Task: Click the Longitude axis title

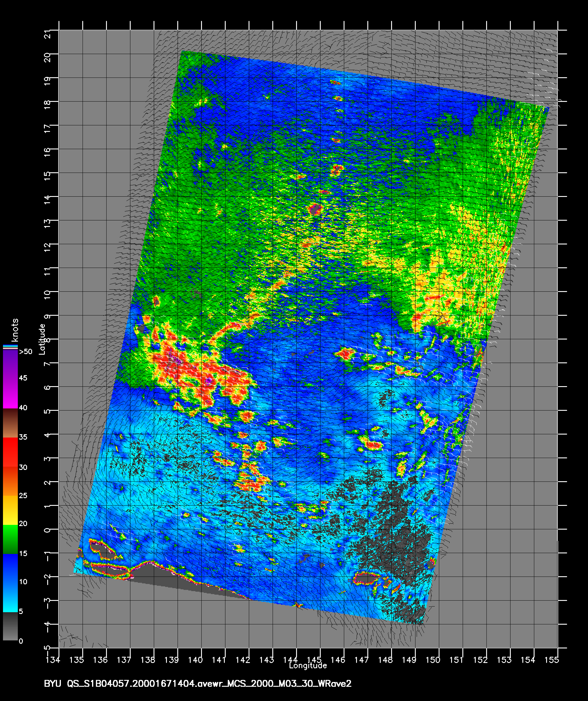Action: 308,666
